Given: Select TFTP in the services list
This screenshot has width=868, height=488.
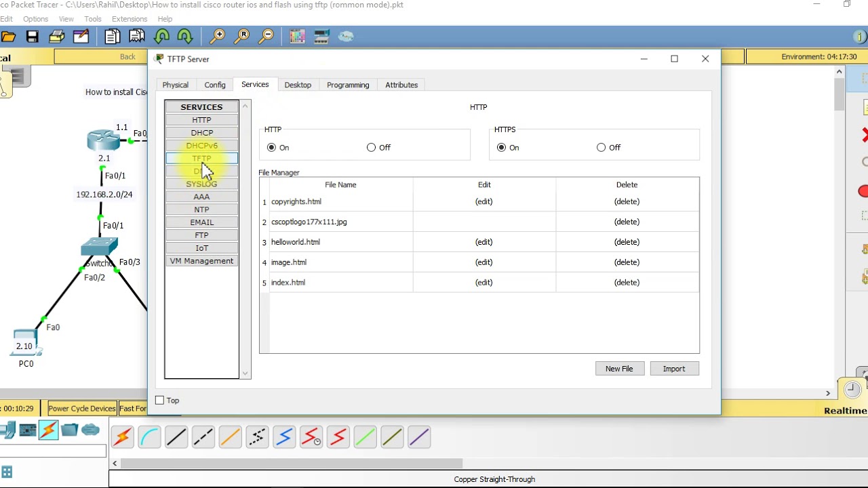Looking at the screenshot, I should click(x=202, y=158).
